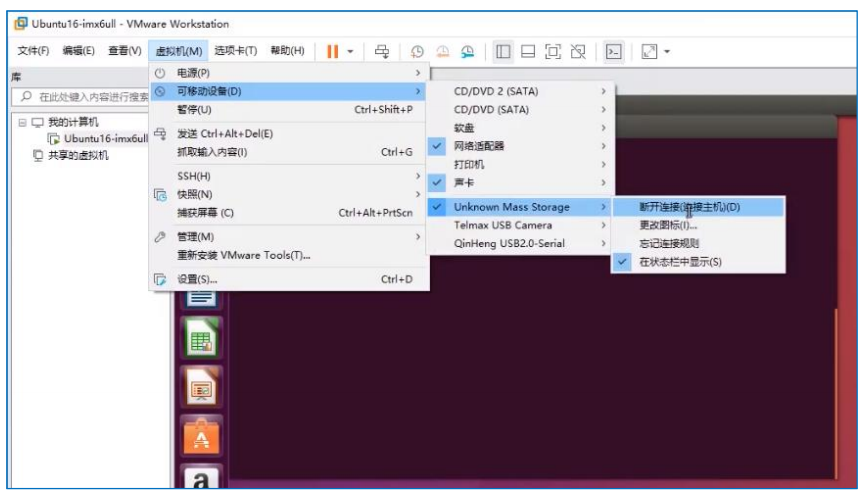Open the 文件(F) menu
Screen dimensions: 863x491
click(33, 51)
